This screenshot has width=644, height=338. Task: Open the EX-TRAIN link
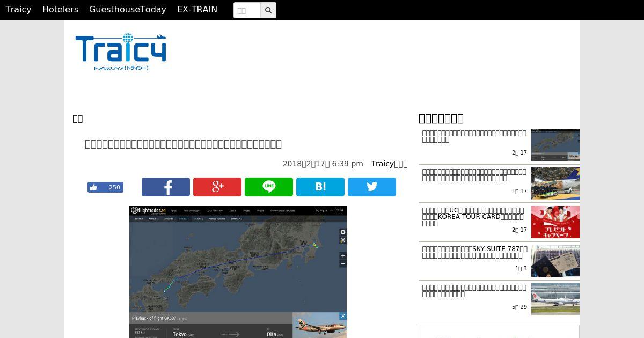tap(197, 10)
